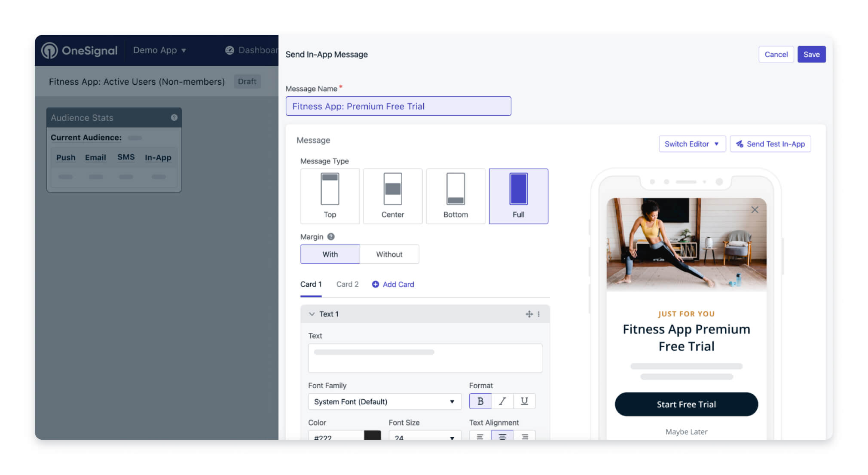Toggle bold formatting

480,401
